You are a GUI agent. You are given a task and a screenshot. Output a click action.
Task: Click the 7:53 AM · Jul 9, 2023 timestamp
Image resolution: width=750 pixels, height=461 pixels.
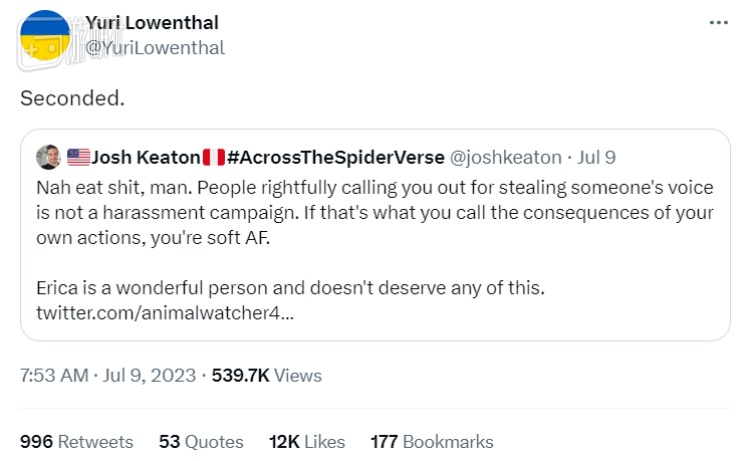click(x=108, y=375)
